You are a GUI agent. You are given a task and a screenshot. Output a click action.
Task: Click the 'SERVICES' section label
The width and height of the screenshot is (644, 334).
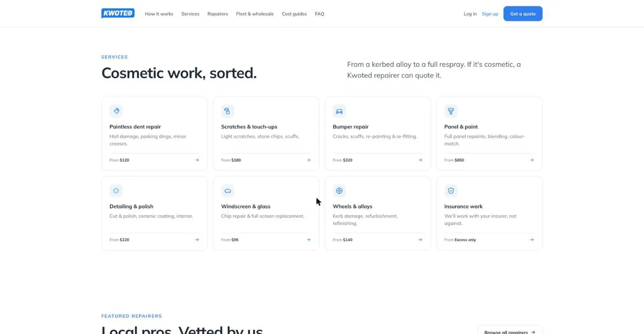coord(114,57)
